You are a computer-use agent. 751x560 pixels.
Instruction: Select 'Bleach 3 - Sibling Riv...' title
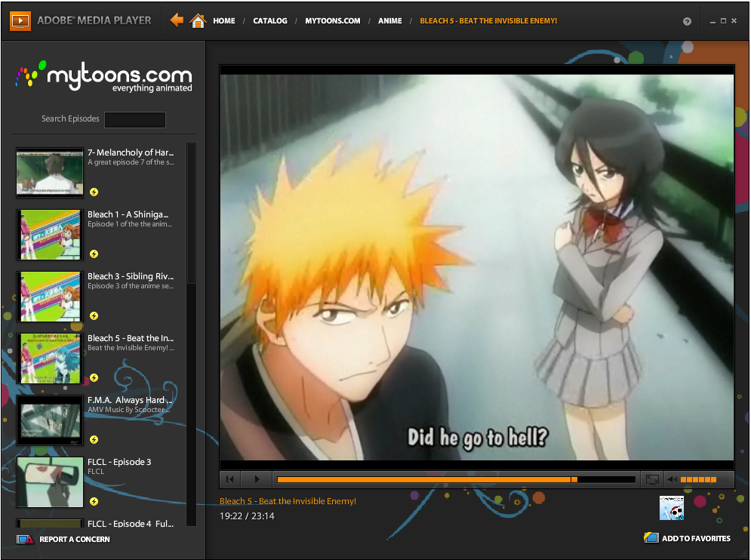click(131, 276)
